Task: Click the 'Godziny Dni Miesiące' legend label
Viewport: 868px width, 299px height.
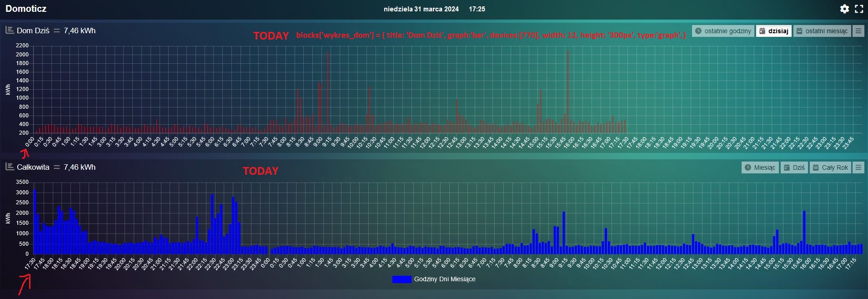Action: coord(445,279)
